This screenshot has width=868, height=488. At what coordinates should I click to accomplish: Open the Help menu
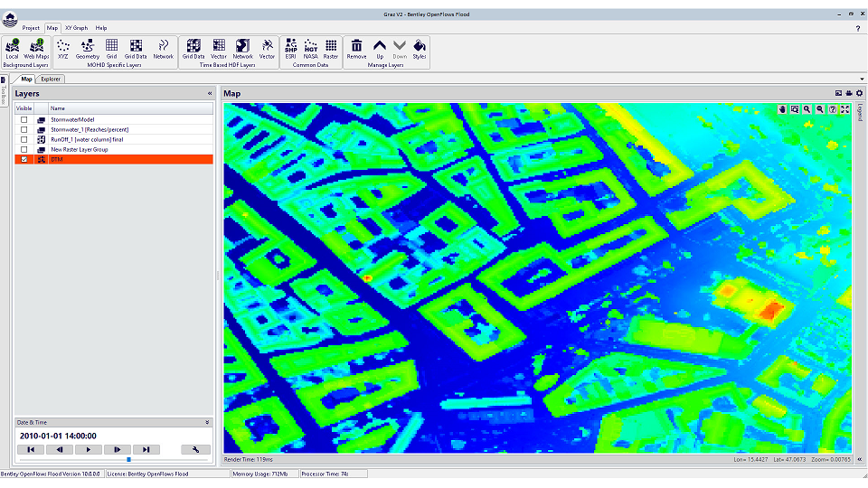pos(100,28)
